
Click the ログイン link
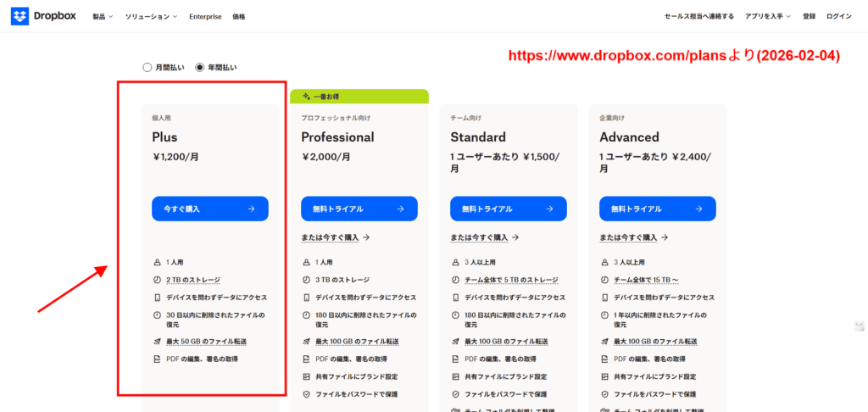coord(839,17)
